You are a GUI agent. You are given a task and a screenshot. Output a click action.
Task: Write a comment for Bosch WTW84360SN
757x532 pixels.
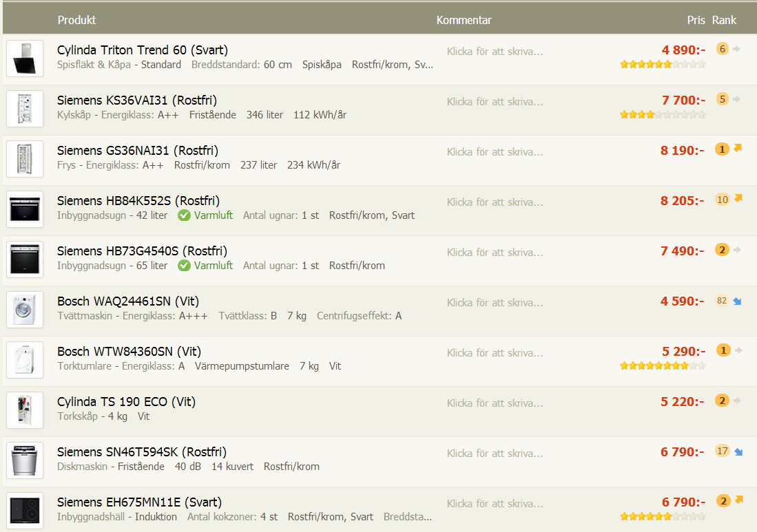[x=495, y=352]
